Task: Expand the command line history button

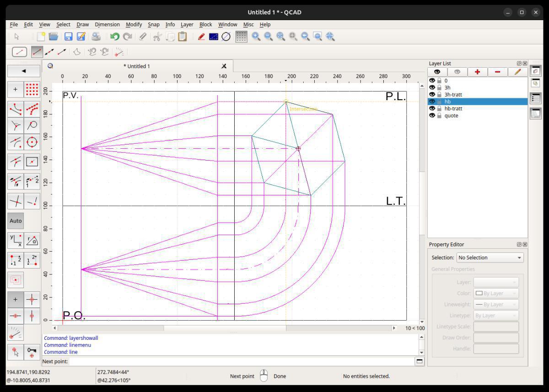Action: (419, 361)
